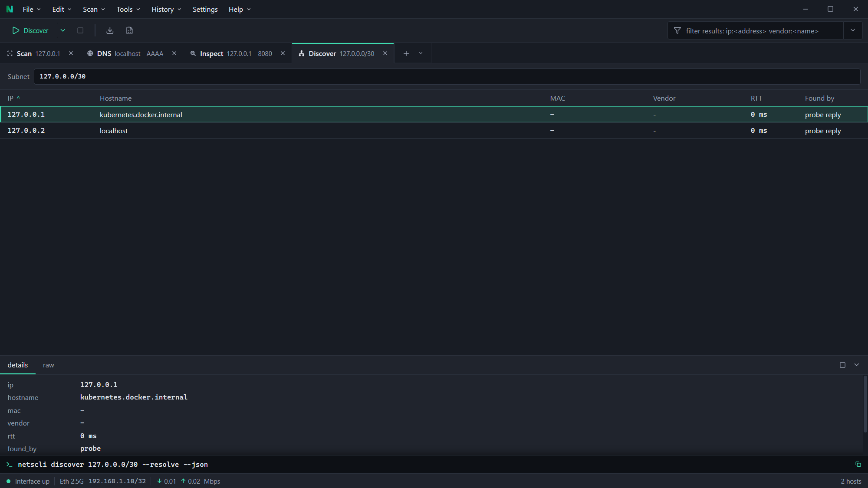Click the Discover tab's network icon
The height and width of the screenshot is (488, 868).
(x=302, y=53)
